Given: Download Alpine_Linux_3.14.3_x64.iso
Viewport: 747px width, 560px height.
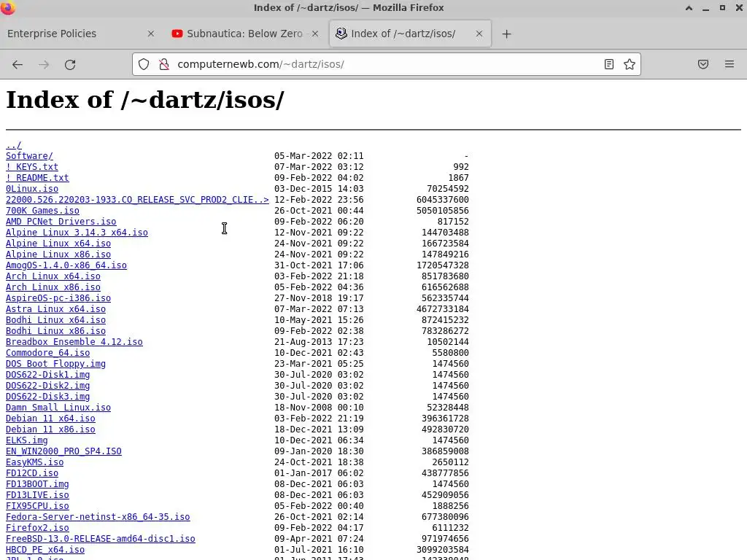Looking at the screenshot, I should [x=77, y=233].
